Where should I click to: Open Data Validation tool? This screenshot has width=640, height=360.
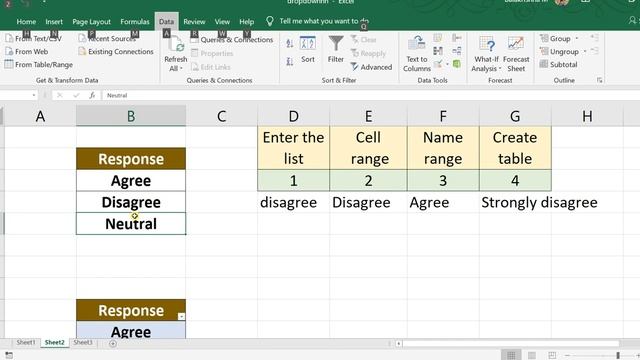[x=438, y=64]
